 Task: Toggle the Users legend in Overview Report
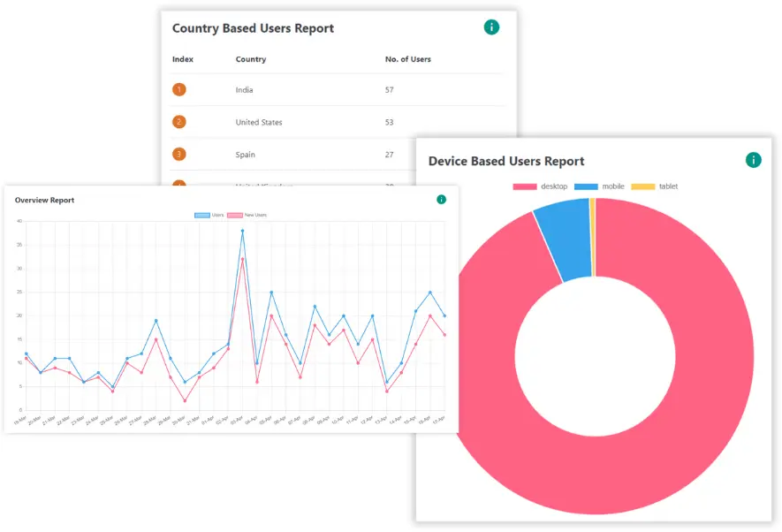tap(209, 215)
